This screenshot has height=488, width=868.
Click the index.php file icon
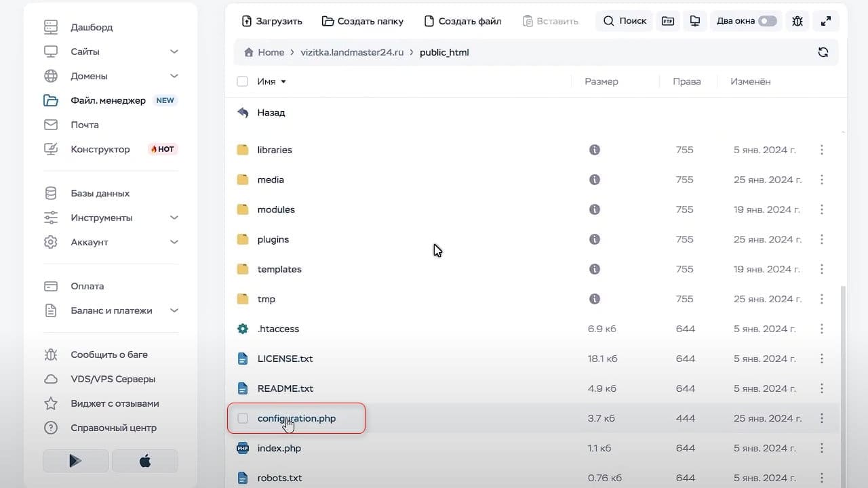pyautogui.click(x=243, y=448)
